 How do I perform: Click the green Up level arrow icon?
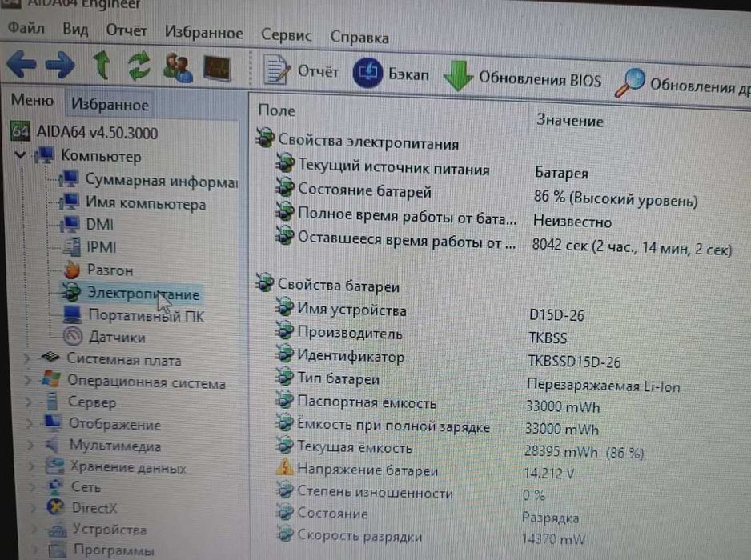(x=101, y=66)
